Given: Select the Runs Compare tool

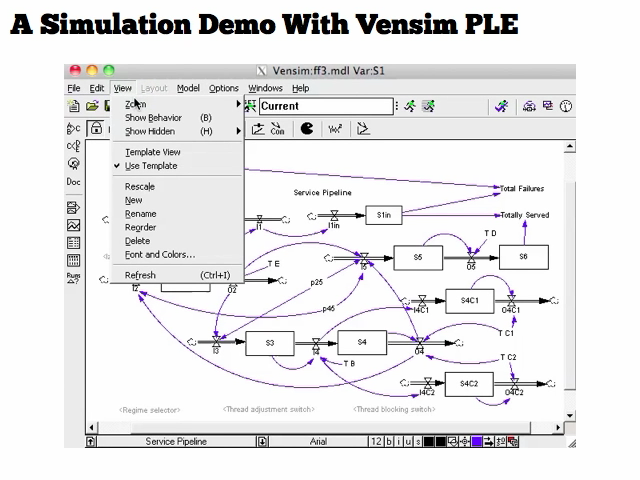Looking at the screenshot, I should (x=73, y=278).
